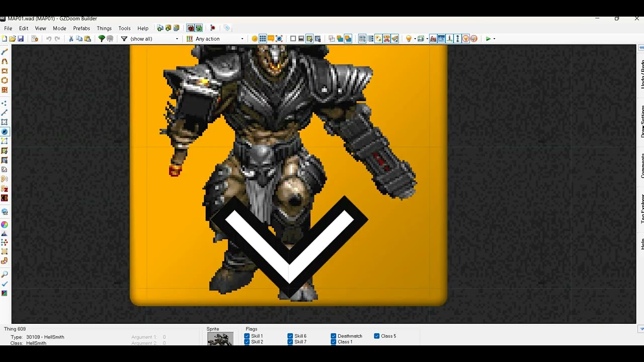
Task: Cut the selection with scissors icon
Action: pyautogui.click(x=71, y=39)
